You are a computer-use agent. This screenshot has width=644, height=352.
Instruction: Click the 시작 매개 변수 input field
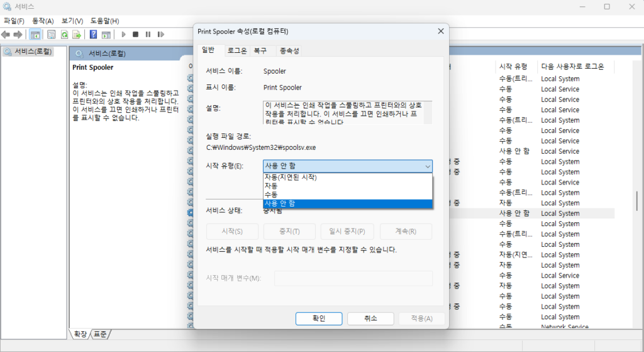pos(353,278)
